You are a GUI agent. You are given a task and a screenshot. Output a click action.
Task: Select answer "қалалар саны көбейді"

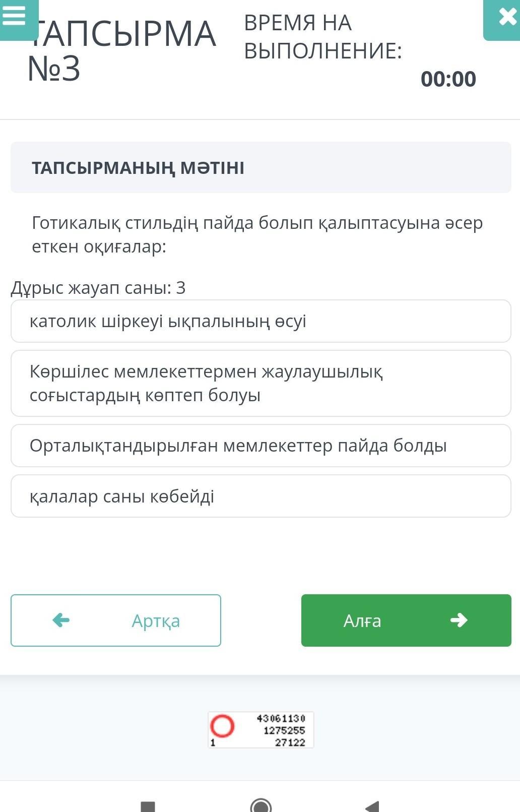tap(261, 496)
